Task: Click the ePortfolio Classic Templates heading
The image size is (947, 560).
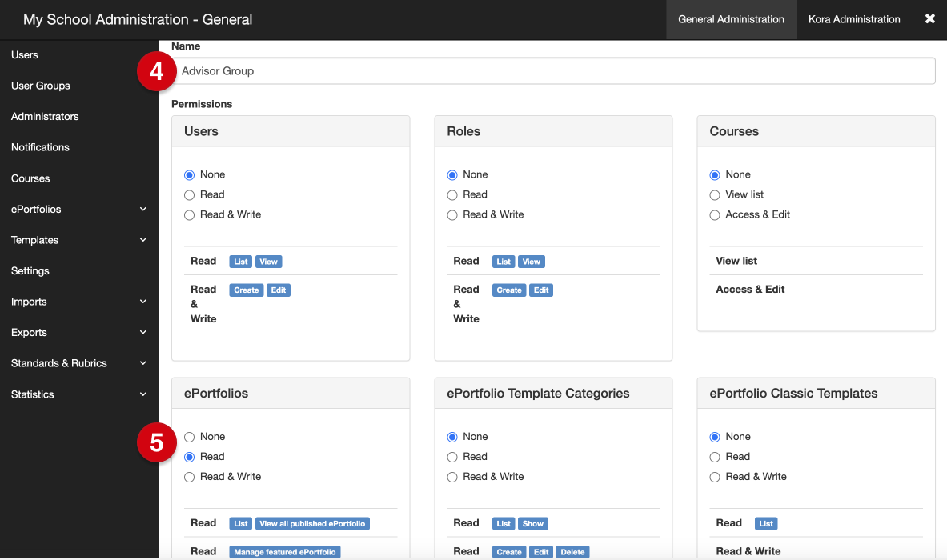Action: (x=793, y=394)
